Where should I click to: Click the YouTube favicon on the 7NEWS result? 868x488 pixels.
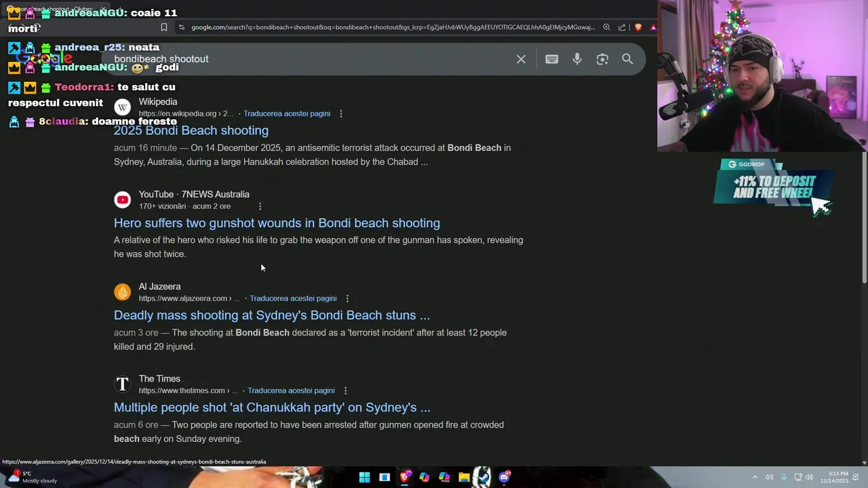pos(122,199)
